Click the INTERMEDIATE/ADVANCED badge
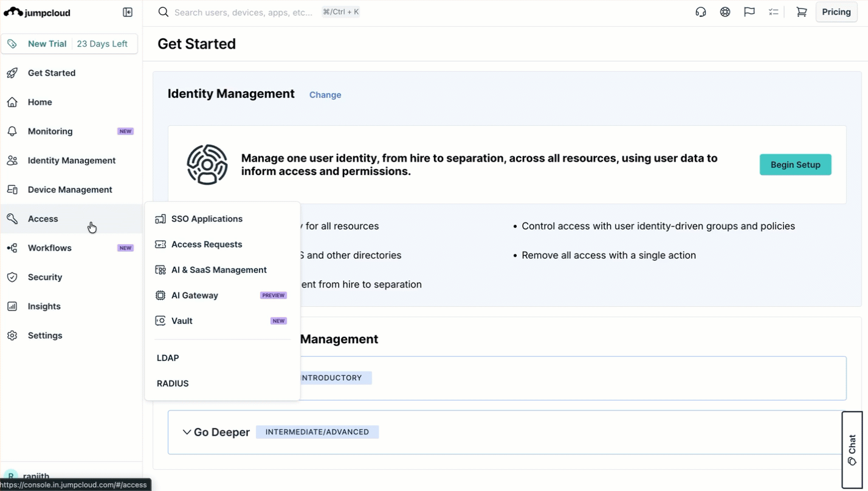Screen dimensions: 868x491 [x=317, y=432]
